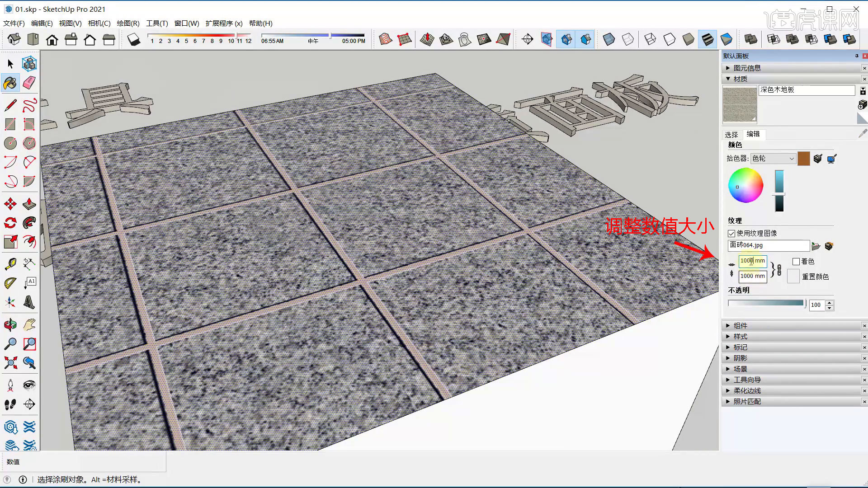Select the Circle tool

point(10,143)
